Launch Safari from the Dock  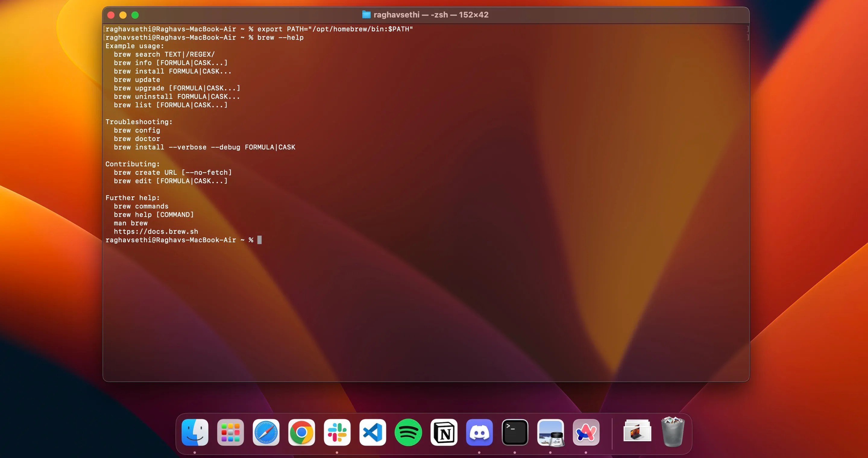point(266,433)
